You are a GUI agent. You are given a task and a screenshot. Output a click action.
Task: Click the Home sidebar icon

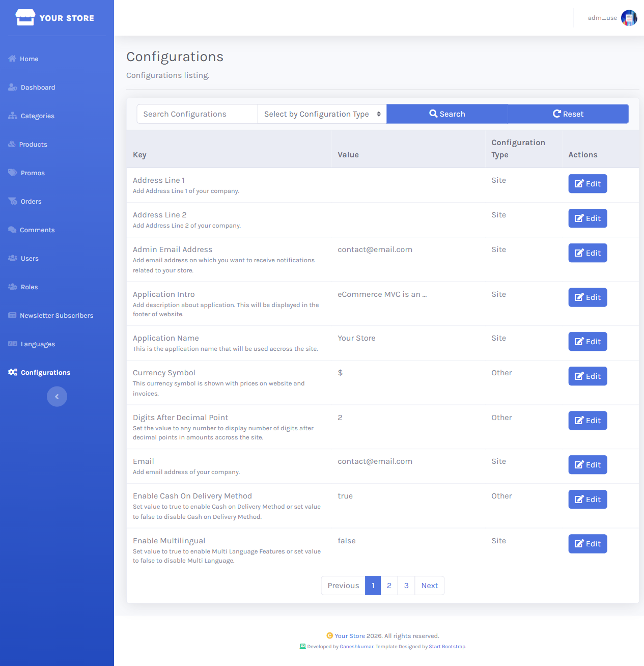12,59
